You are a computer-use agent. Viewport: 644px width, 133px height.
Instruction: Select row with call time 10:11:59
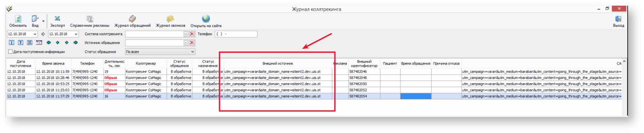pos(314,72)
